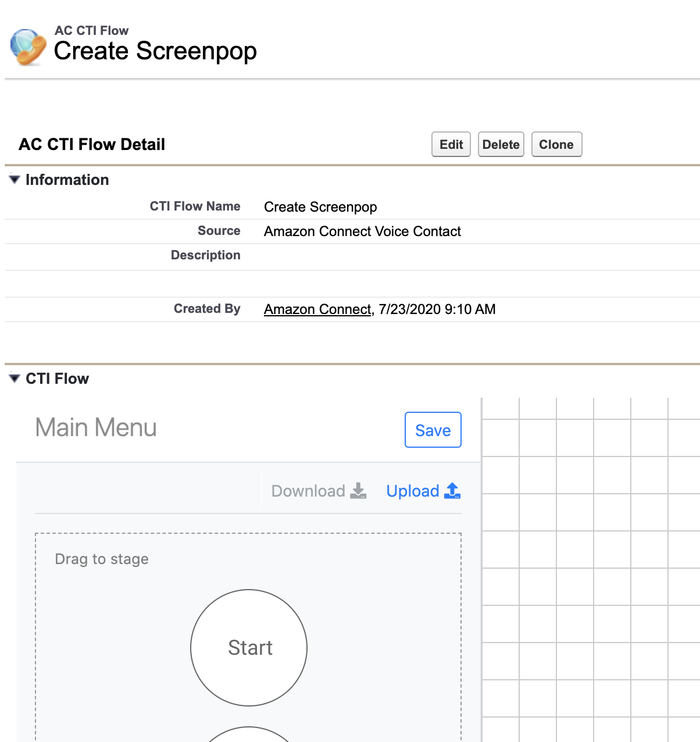The image size is (700, 742).
Task: Click the Download link text
Action: pyautogui.click(x=308, y=491)
